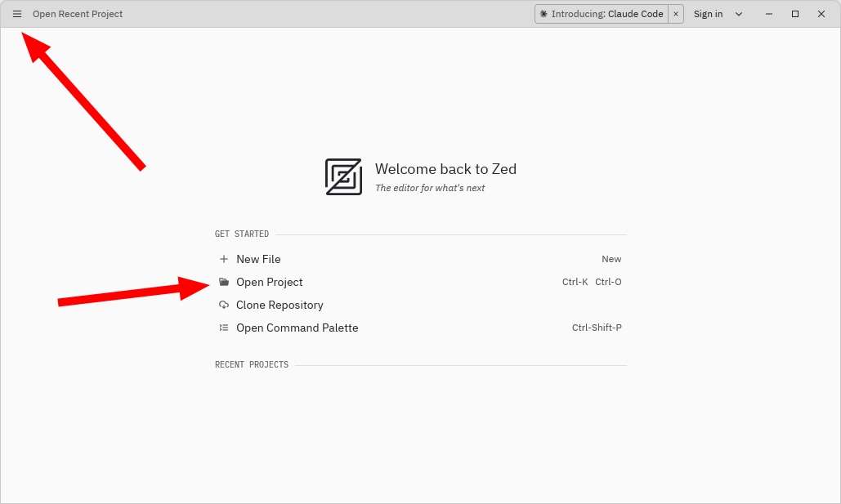841x504 pixels.
Task: Click the command palette list icon
Action: coord(224,328)
